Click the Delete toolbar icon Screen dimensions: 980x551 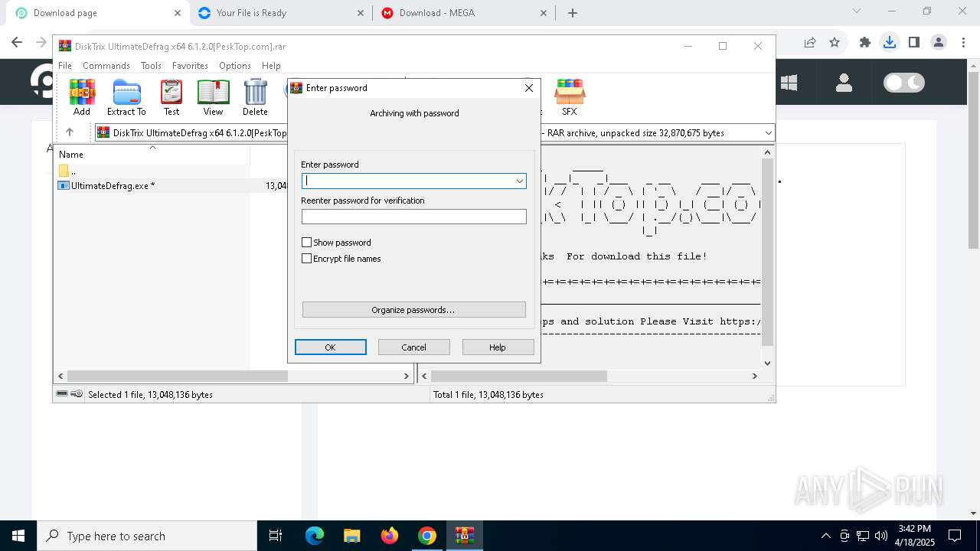pyautogui.click(x=255, y=97)
